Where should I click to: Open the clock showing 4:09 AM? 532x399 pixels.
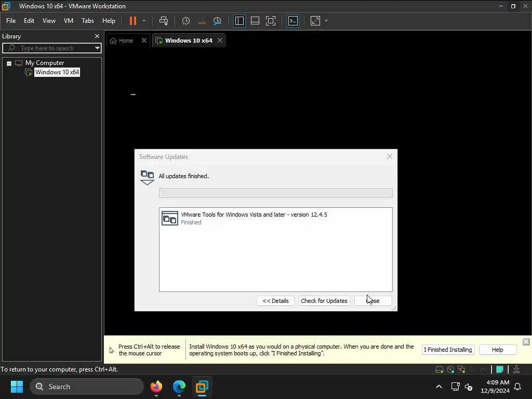[x=495, y=387]
